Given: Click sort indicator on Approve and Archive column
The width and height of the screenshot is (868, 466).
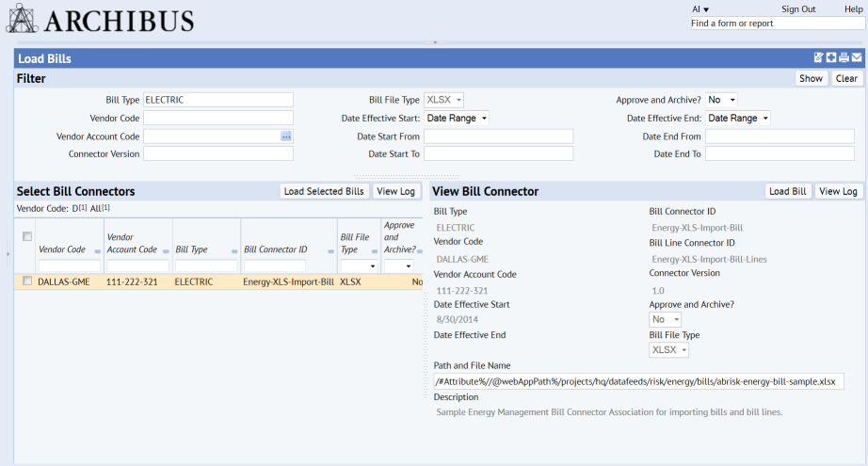Looking at the screenshot, I should [x=420, y=251].
